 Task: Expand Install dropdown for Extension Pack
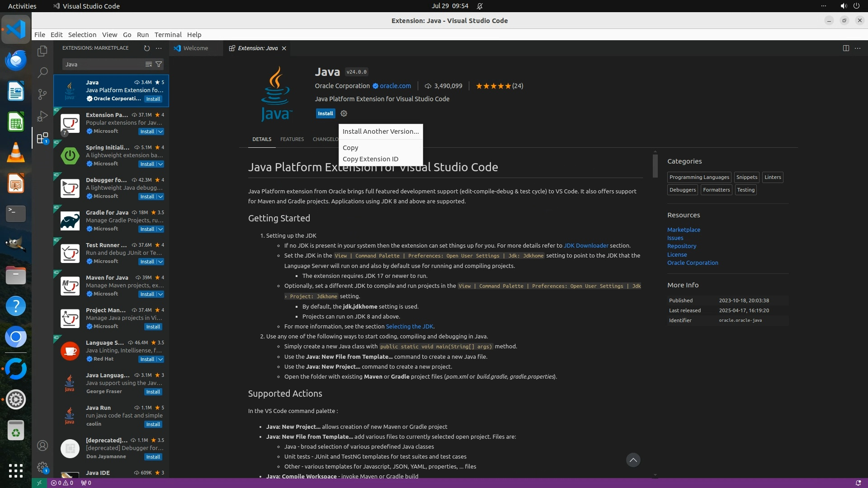pyautogui.click(x=160, y=131)
